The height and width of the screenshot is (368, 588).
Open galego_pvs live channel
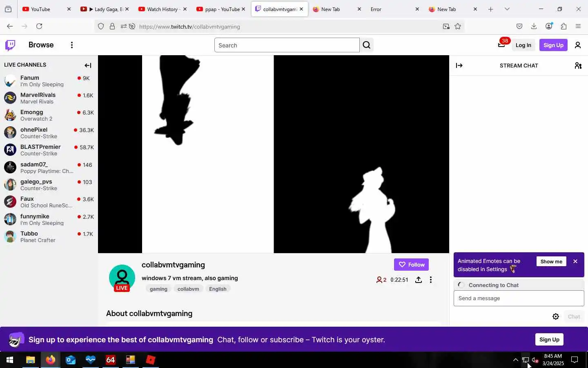click(x=49, y=185)
